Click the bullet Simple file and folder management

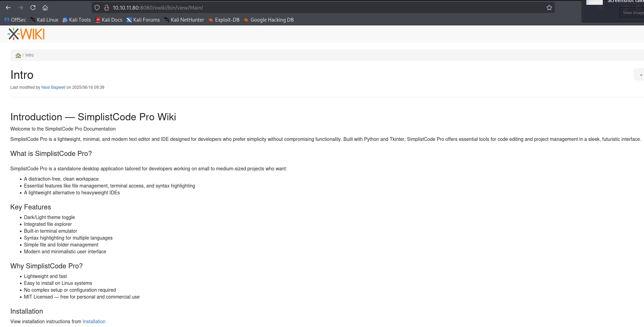click(61, 245)
